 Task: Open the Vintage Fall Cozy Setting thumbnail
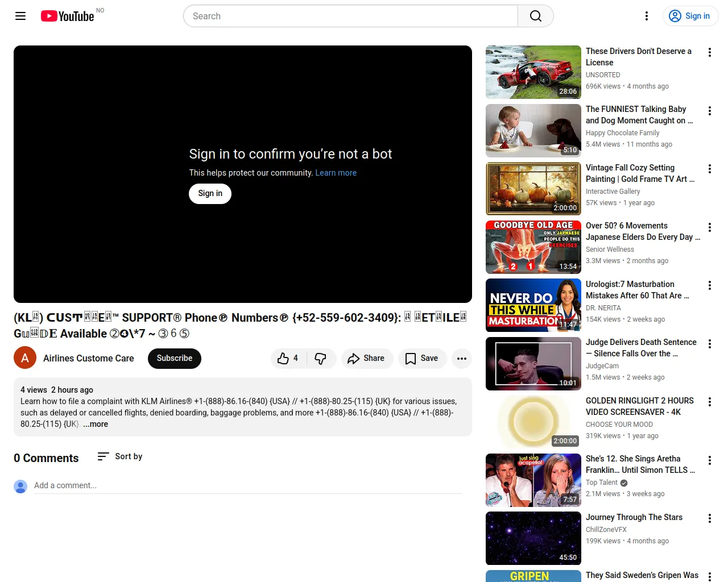[533, 189]
